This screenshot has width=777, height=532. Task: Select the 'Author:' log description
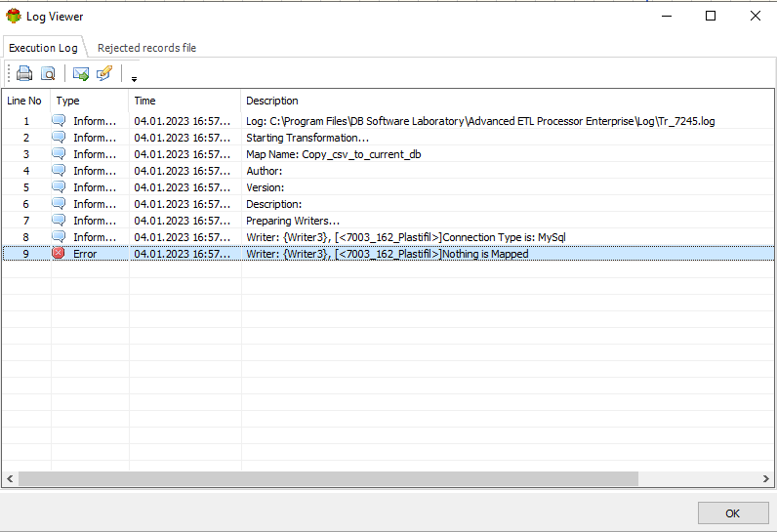click(265, 171)
